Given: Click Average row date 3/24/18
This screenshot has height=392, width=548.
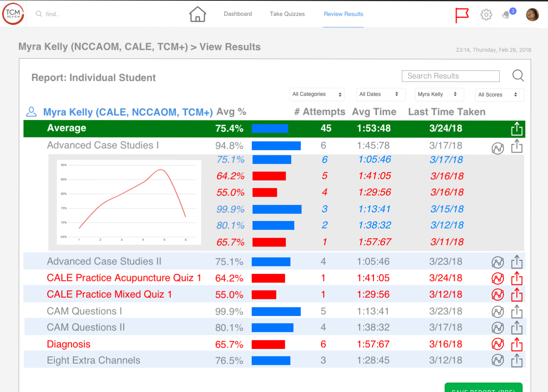Looking at the screenshot, I should [446, 128].
